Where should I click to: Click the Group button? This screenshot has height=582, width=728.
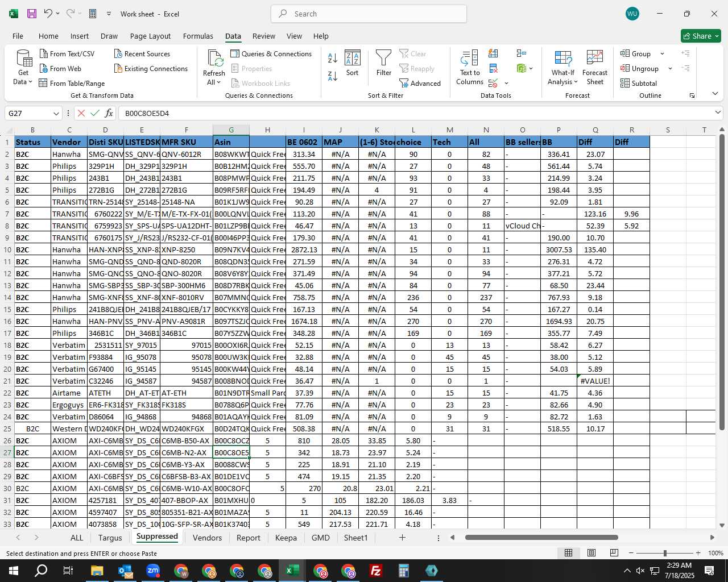coord(636,53)
